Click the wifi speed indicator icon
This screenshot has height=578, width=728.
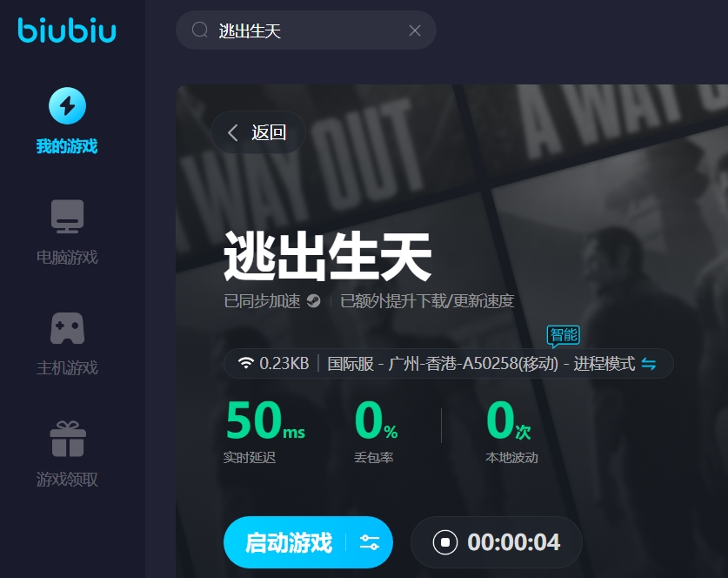point(245,363)
